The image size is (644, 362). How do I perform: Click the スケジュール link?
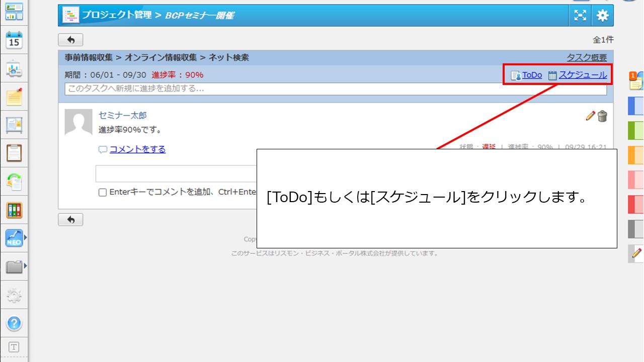(583, 75)
